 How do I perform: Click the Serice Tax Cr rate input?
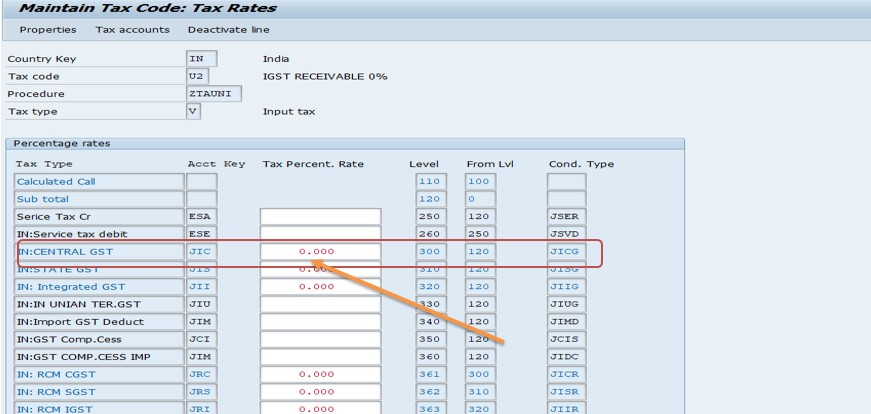click(320, 217)
